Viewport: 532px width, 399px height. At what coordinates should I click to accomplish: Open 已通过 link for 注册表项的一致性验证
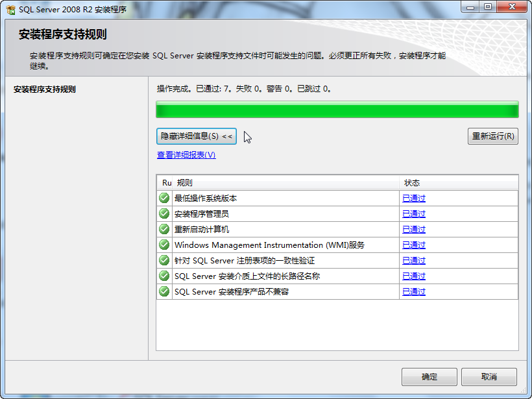point(413,261)
